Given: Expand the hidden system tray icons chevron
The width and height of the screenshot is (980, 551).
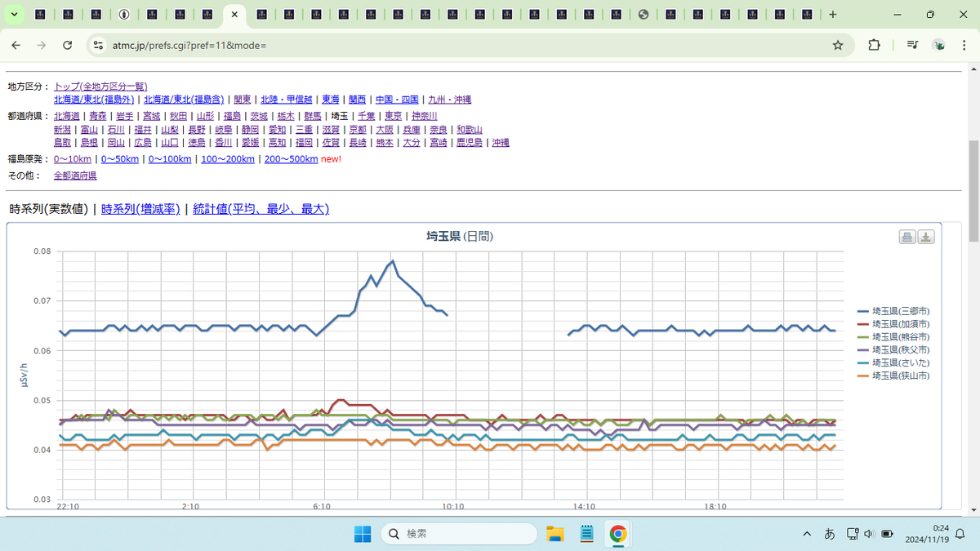Looking at the screenshot, I should click(807, 534).
